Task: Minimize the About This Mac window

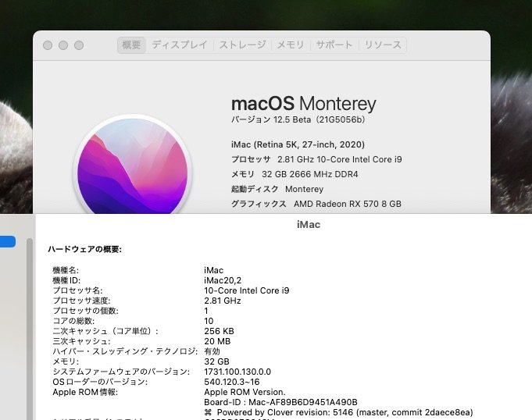Action: pyautogui.click(x=63, y=45)
